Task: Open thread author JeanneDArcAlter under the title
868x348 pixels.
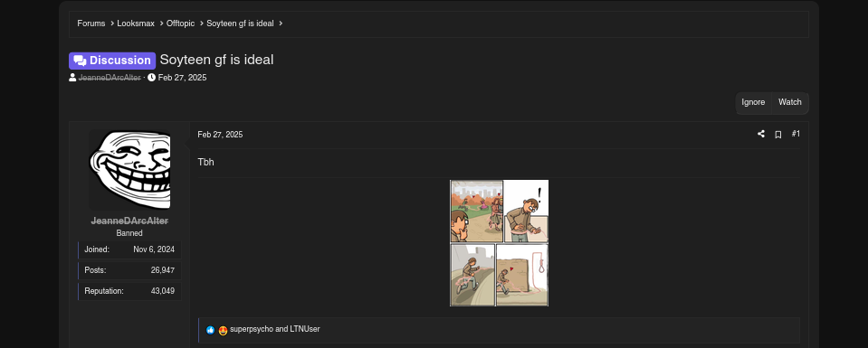Action: [x=110, y=78]
